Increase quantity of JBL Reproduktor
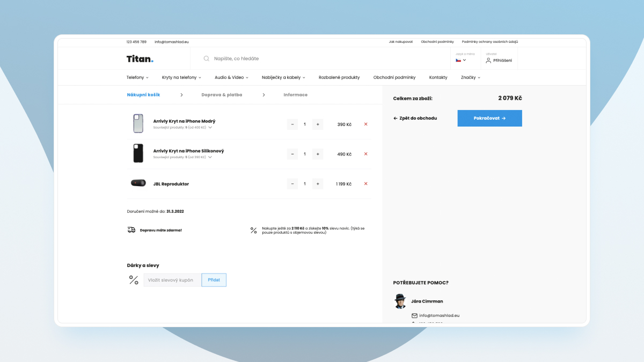Viewport: 644px width, 362px height. click(x=318, y=184)
